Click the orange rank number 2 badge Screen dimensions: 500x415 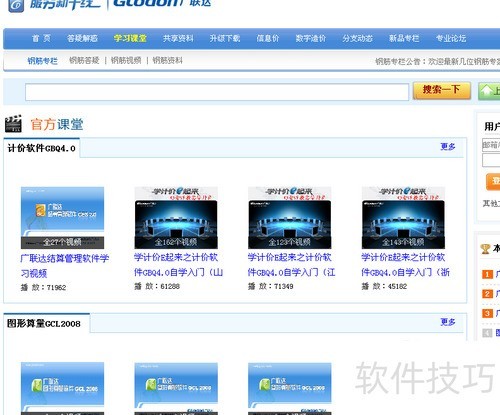tap(487, 294)
